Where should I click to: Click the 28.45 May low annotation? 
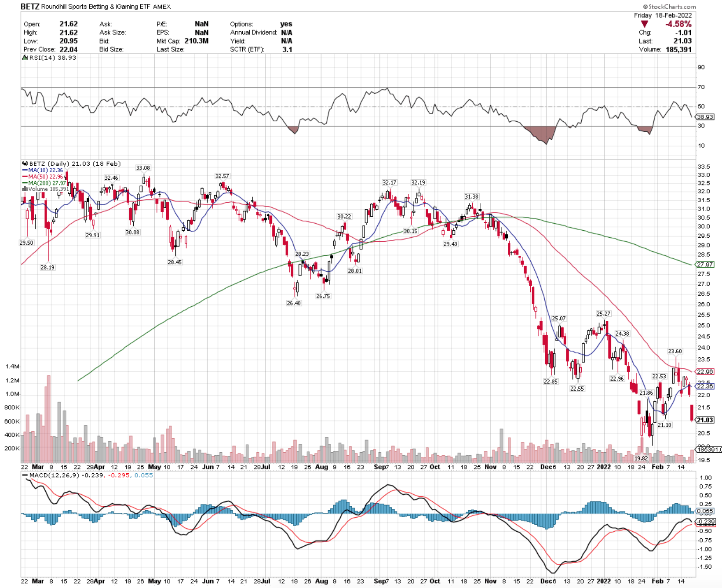(175, 262)
